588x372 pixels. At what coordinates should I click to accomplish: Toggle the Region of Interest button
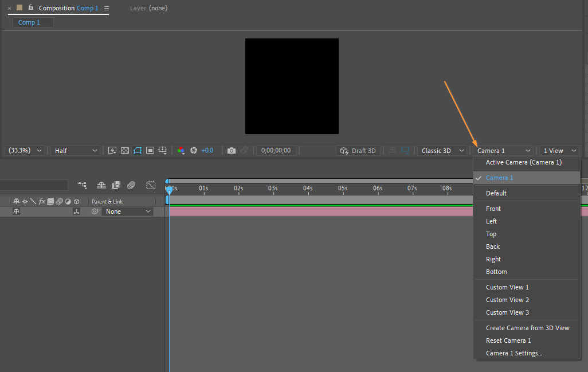pyautogui.click(x=150, y=150)
